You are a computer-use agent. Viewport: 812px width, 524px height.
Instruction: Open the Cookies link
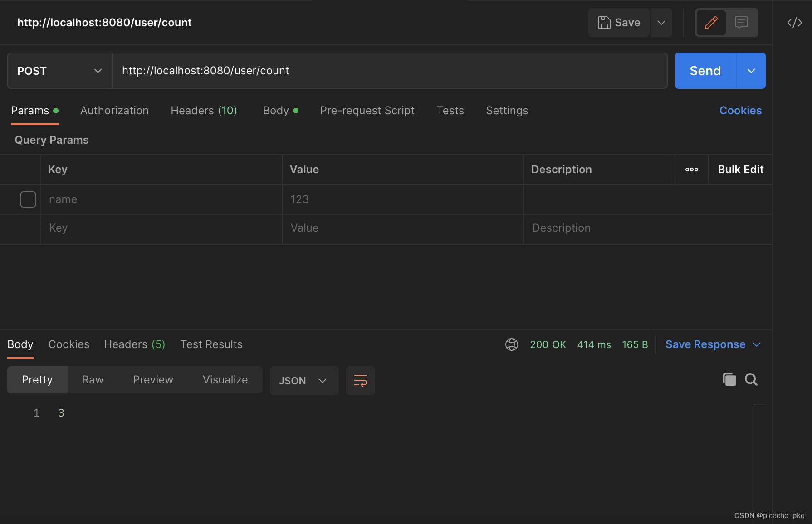coord(740,111)
